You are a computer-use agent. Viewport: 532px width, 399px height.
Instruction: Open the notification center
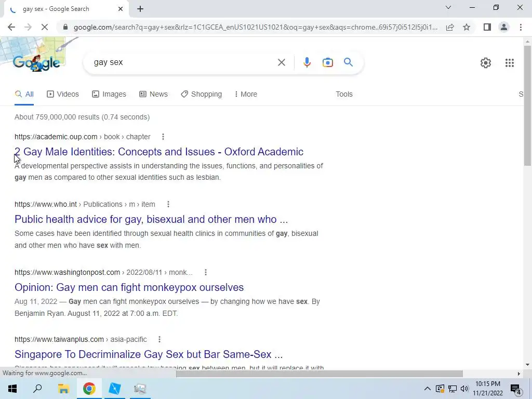click(x=516, y=389)
